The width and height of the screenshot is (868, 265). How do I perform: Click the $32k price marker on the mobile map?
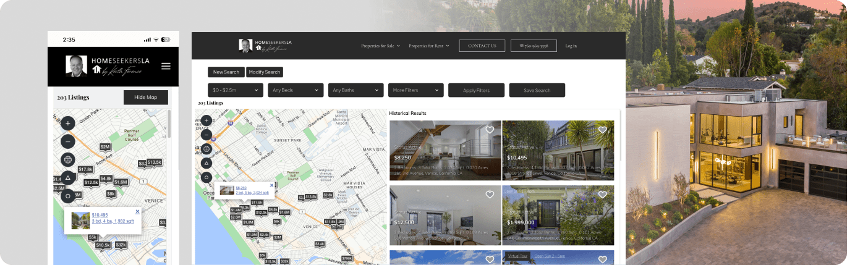pos(121,245)
